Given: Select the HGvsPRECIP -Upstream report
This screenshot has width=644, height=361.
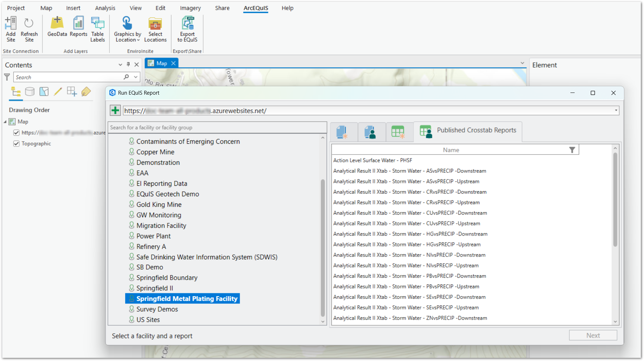Looking at the screenshot, I should 407,245.
